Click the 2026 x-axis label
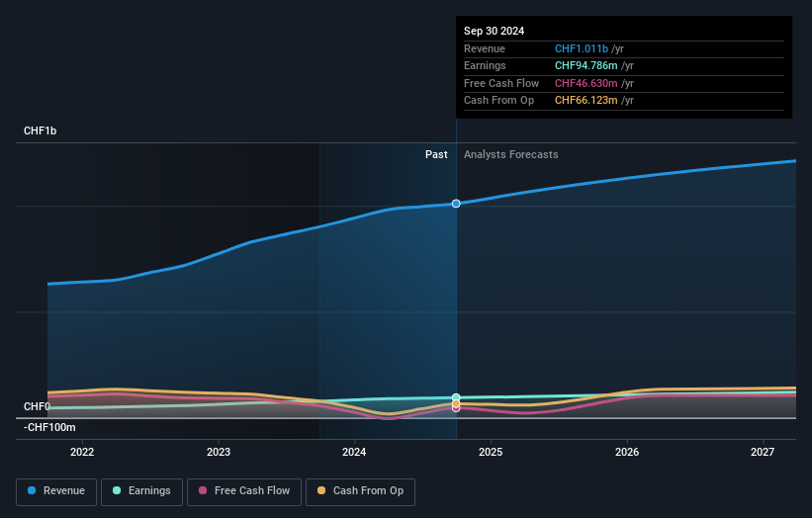Viewport: 812px width, 518px height. point(627,453)
